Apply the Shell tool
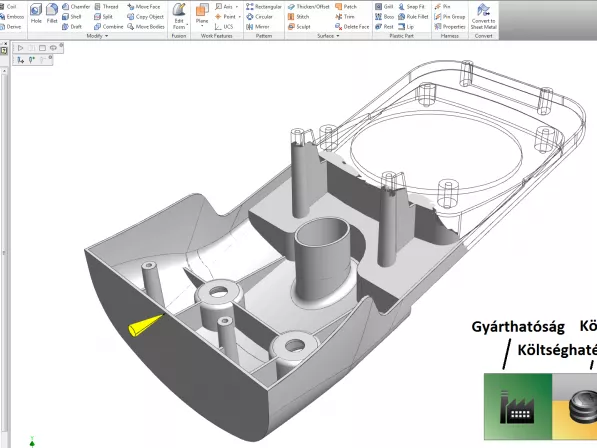 click(72, 17)
